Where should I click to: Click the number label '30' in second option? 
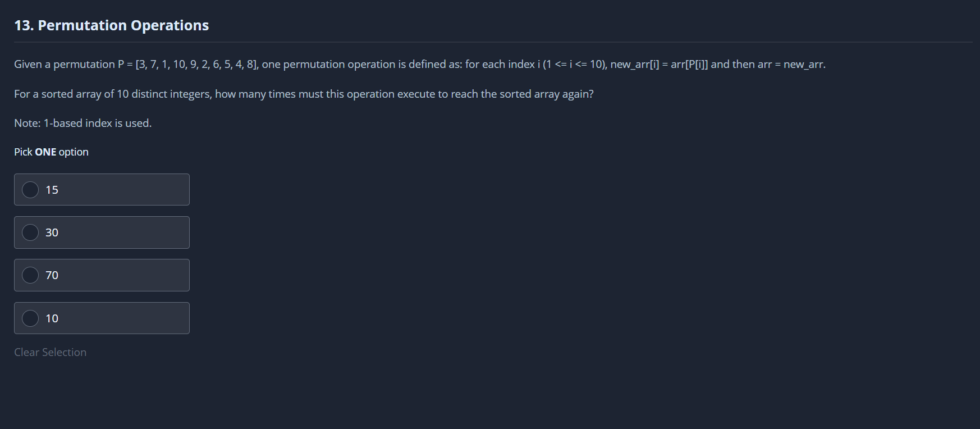52,232
